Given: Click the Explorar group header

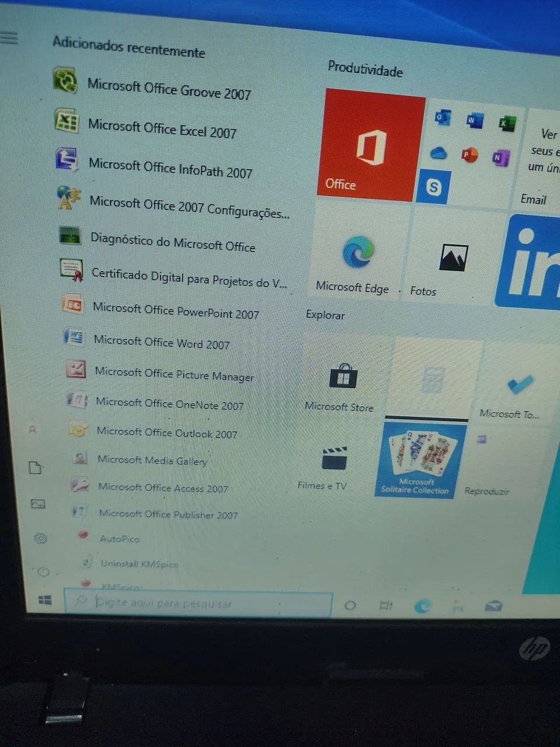Looking at the screenshot, I should 325,315.
